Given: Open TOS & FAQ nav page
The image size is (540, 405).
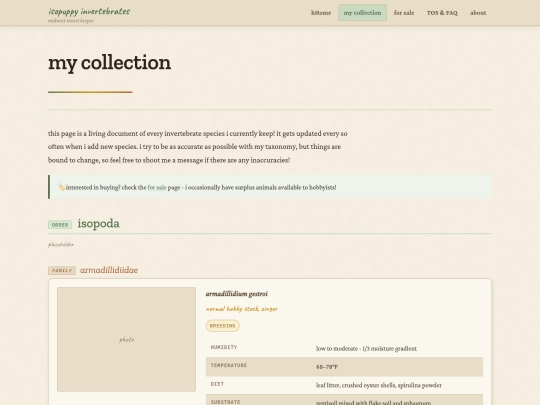Looking at the screenshot, I should click(x=442, y=13).
